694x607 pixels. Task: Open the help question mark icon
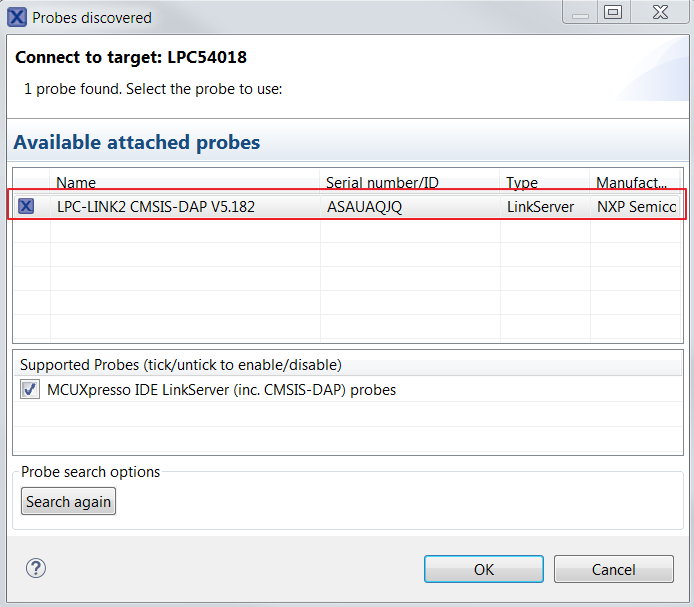pos(36,568)
